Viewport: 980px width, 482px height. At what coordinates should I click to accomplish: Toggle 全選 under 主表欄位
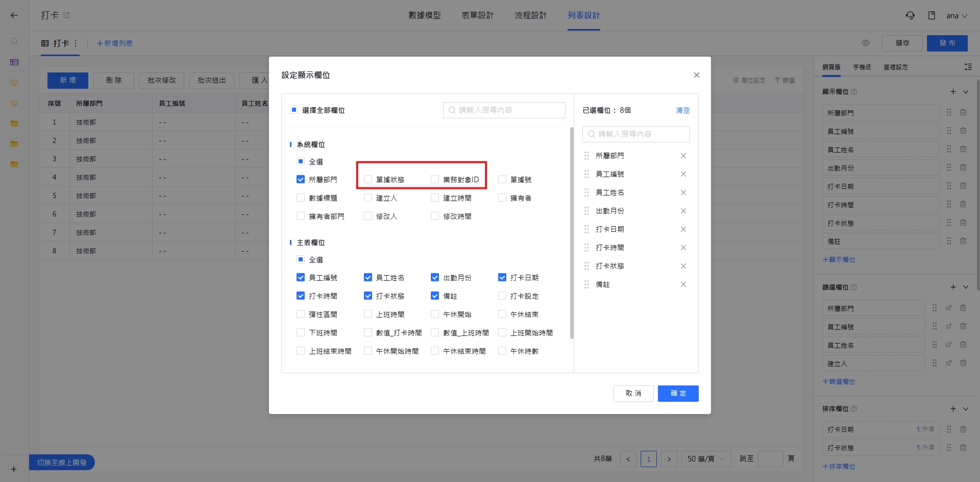pos(301,259)
